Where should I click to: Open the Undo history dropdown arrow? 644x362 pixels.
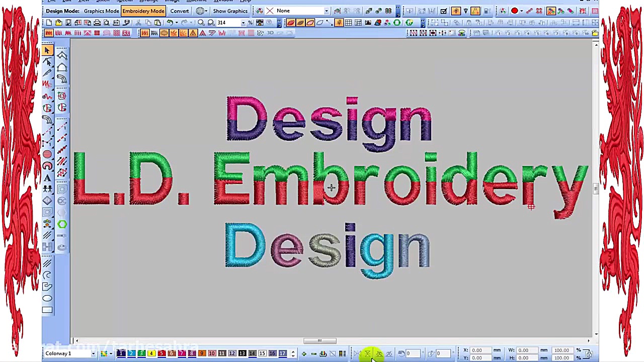click(176, 23)
